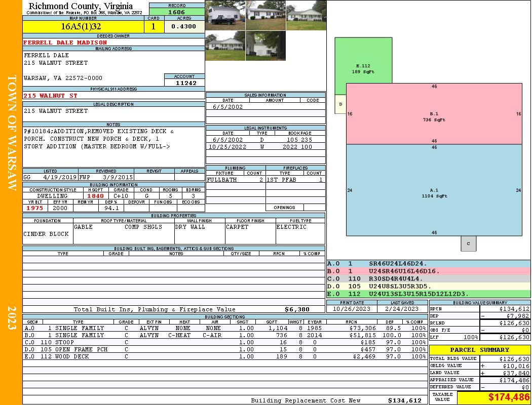The image size is (532, 405).
Task: Click building section row E.0 WOOD DECK
Action: [225, 356]
